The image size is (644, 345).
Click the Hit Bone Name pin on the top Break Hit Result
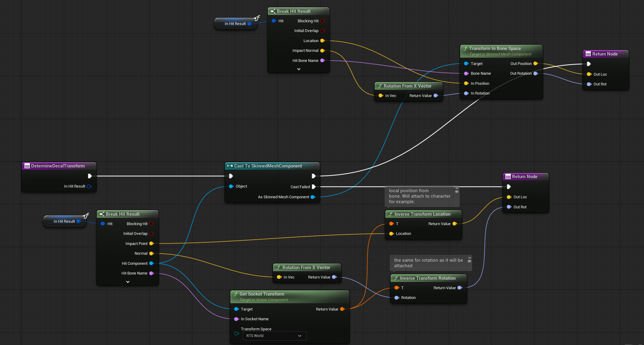pyautogui.click(x=322, y=60)
